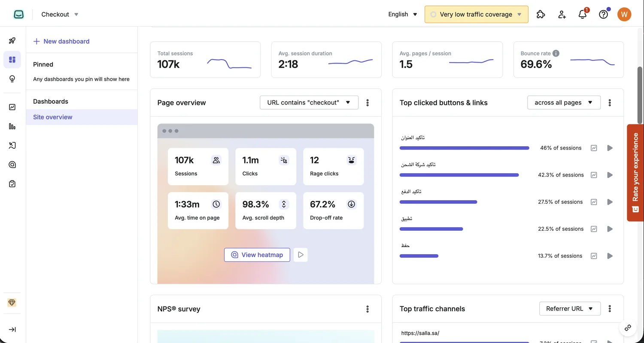Click the diamond upgrade icon in sidebar
644x343 pixels.
pos(12,303)
